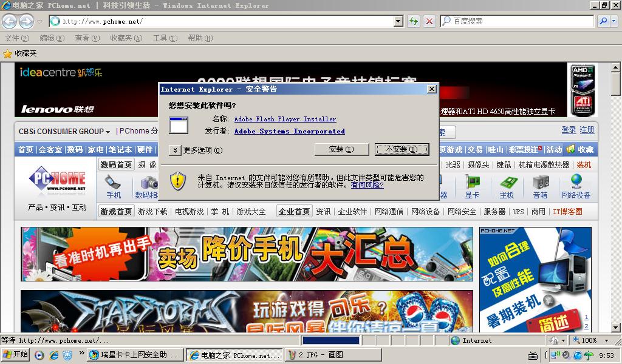Click the StarStorms Pepsi game banner
The width and height of the screenshot is (622, 364).
coord(247,311)
